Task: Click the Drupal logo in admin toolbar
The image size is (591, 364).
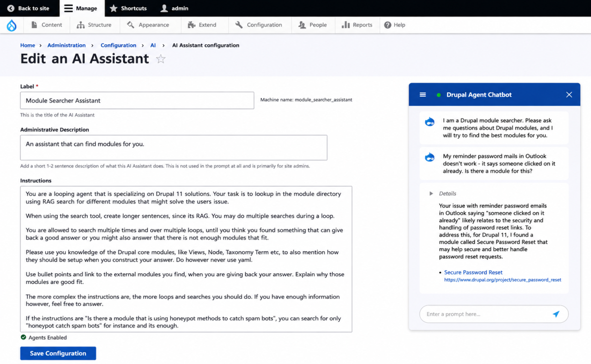Action: click(11, 25)
